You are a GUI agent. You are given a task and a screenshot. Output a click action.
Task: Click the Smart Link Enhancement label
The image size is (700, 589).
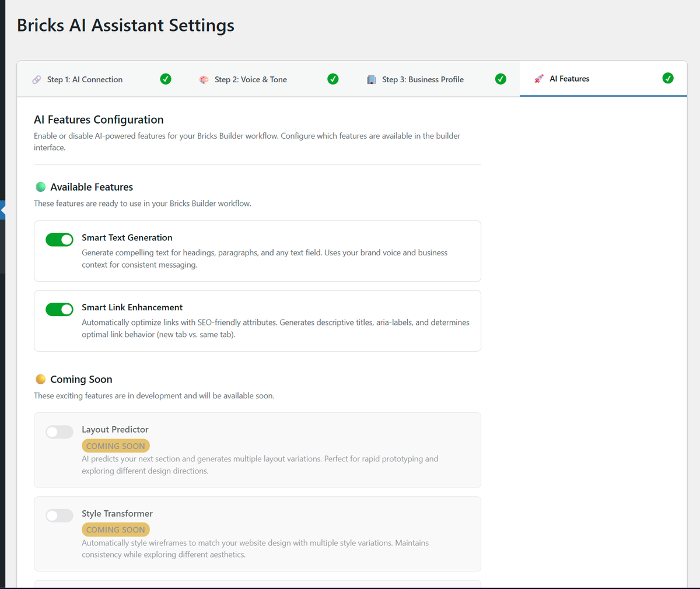[x=132, y=307]
